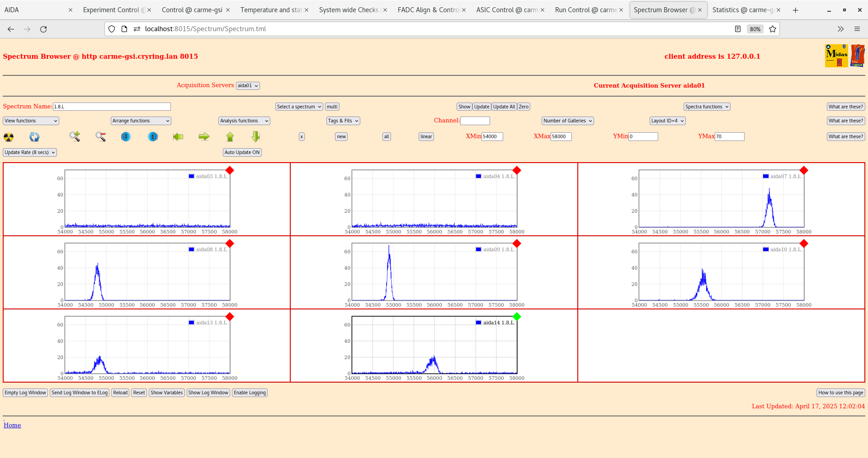Toggle the linear scale button
The image size is (868, 458).
426,136
